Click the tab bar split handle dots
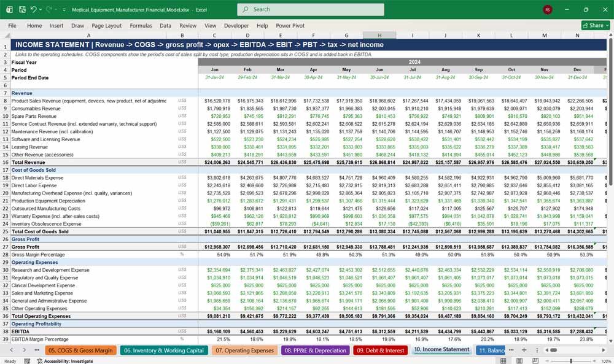Screen dimensions: 614x364 [537, 350]
